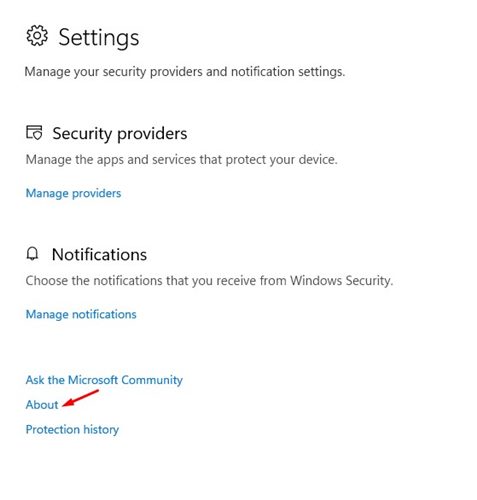This screenshot has height=500, width=477.
Task: Click the sentence starting 'Manage the apps and services'
Action: click(182, 160)
